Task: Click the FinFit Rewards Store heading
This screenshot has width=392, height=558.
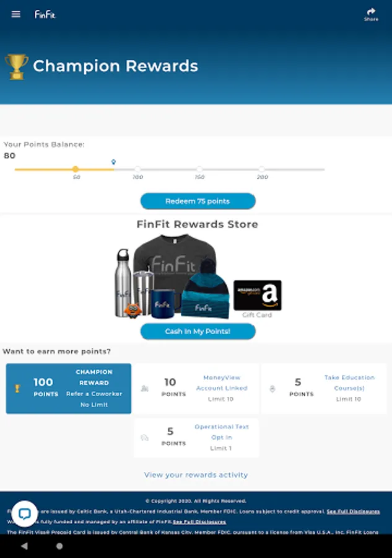Action: (198, 224)
